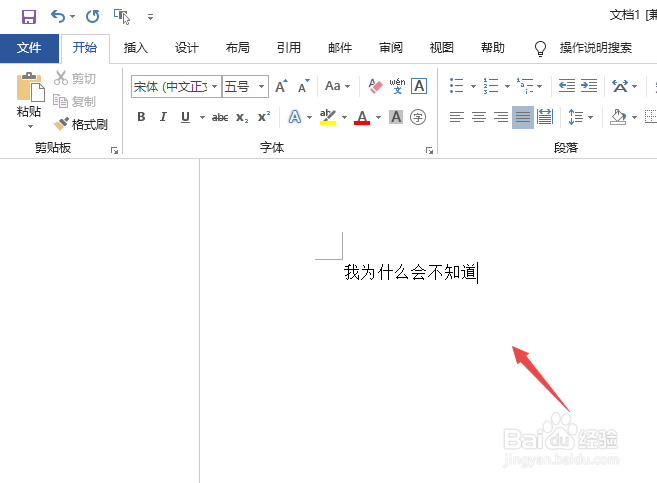Click document text 我为什么会不知道
Image resolution: width=657 pixels, height=483 pixels.
tap(410, 273)
